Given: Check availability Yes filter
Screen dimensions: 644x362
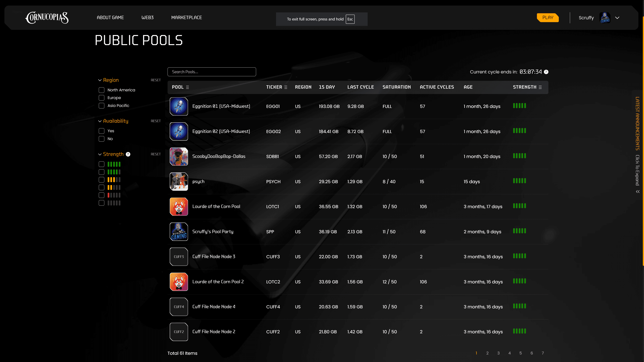Looking at the screenshot, I should 101,131.
